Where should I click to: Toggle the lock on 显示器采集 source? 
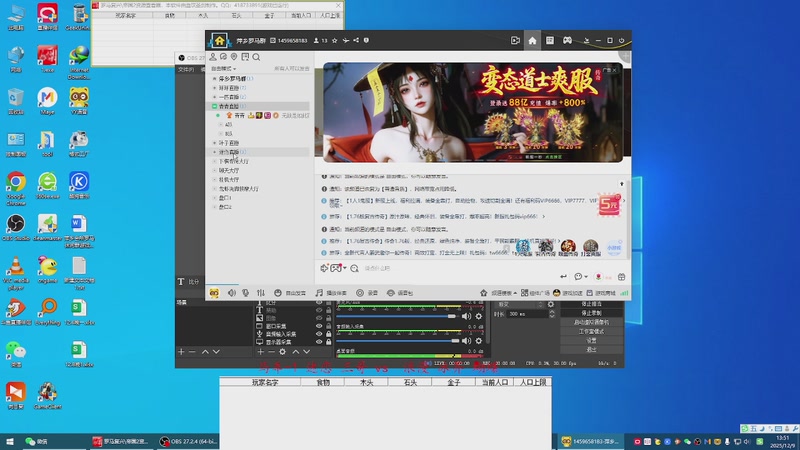click(329, 342)
